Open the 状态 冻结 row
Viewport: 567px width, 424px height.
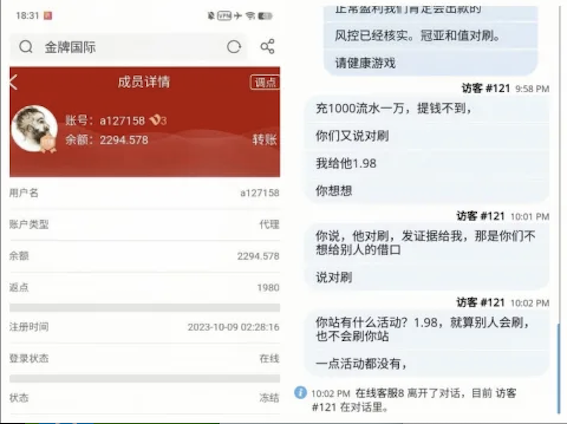click(145, 398)
